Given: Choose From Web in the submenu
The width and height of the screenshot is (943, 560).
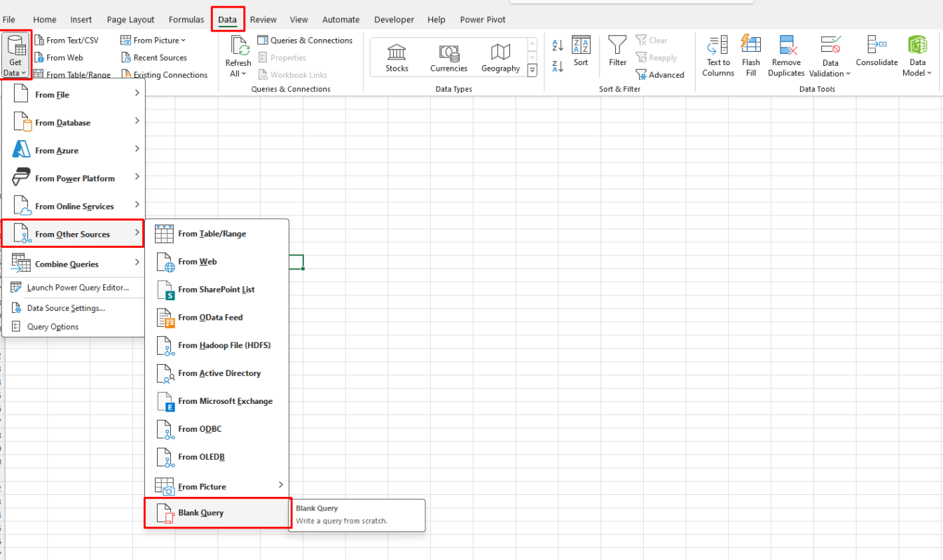Looking at the screenshot, I should click(x=217, y=262).
